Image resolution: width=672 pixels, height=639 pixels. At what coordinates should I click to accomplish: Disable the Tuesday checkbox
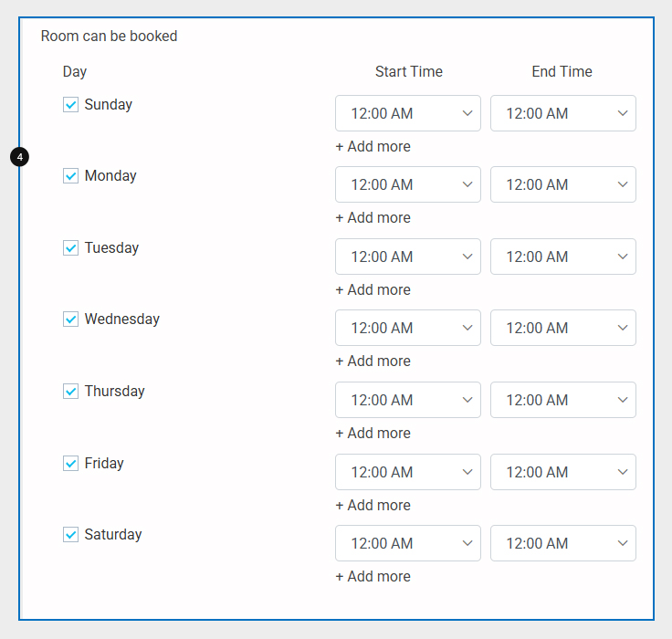pos(70,248)
